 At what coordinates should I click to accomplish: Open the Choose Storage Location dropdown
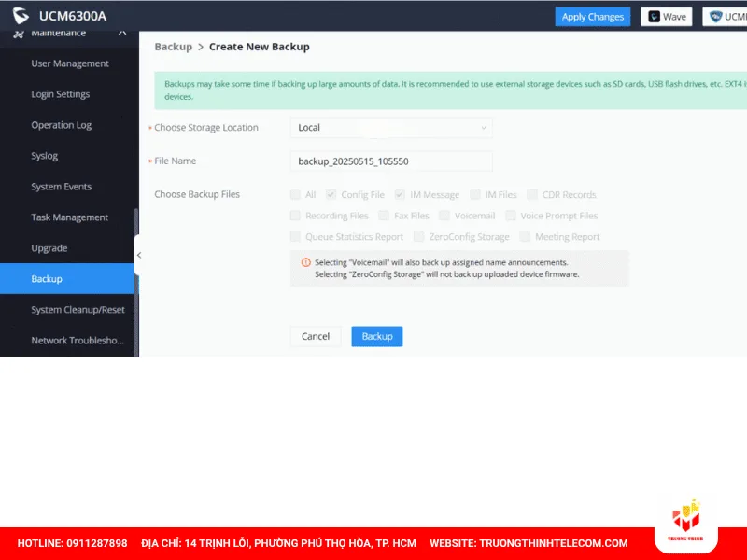(x=391, y=128)
